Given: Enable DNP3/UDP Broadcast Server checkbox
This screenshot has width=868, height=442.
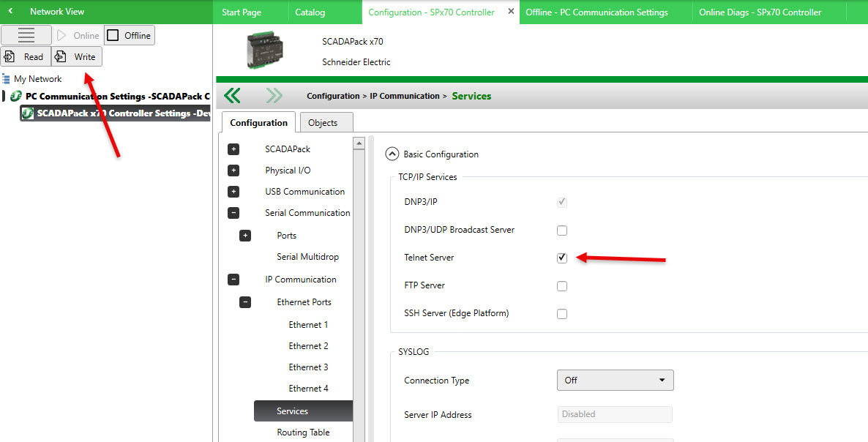Looking at the screenshot, I should click(x=562, y=230).
